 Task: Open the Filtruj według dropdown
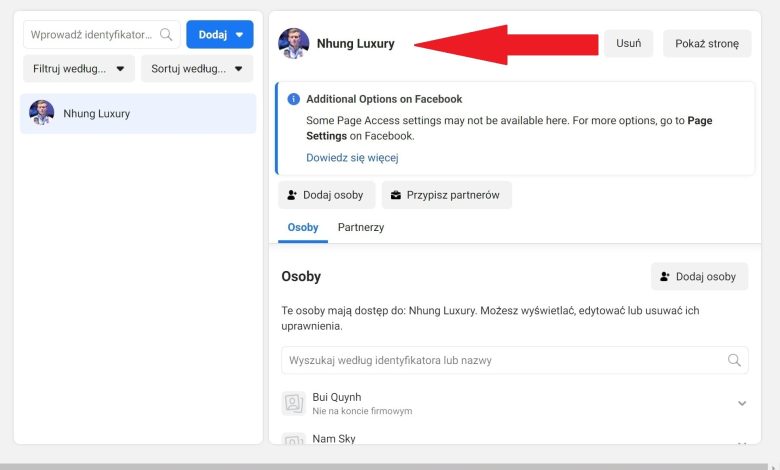coord(79,69)
